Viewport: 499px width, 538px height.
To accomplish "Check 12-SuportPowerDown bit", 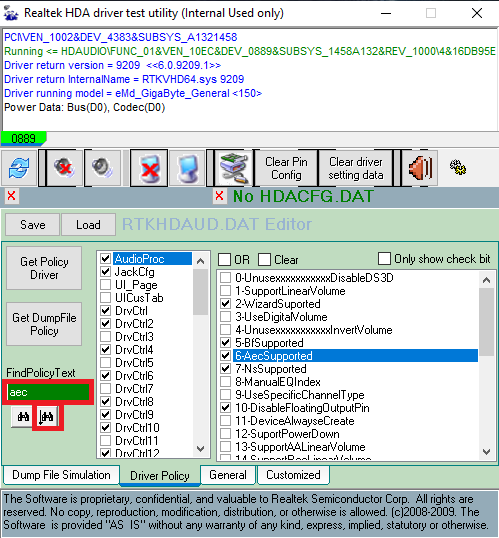I will pyautogui.click(x=225, y=434).
